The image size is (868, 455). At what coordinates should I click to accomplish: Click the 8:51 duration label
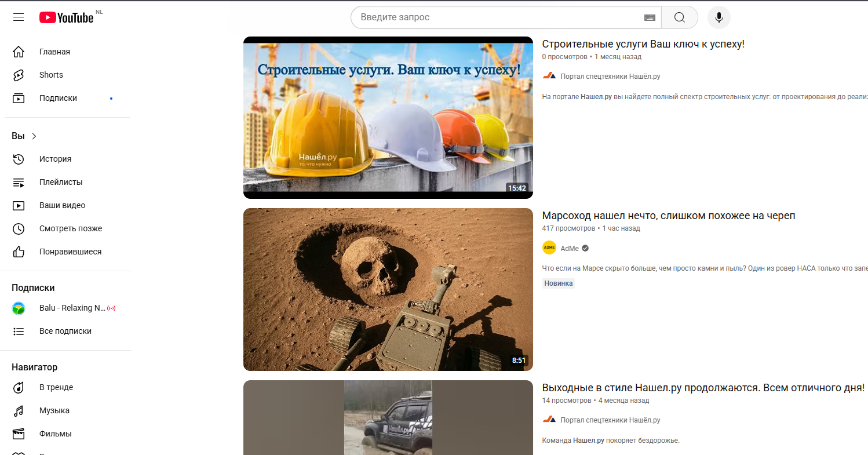pos(519,361)
